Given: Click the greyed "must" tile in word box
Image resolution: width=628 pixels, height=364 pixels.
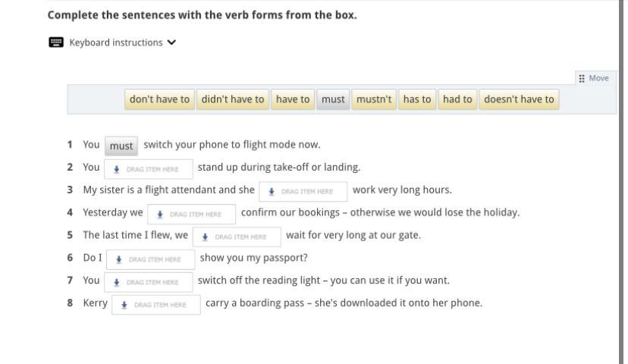Looking at the screenshot, I should click(x=333, y=99).
